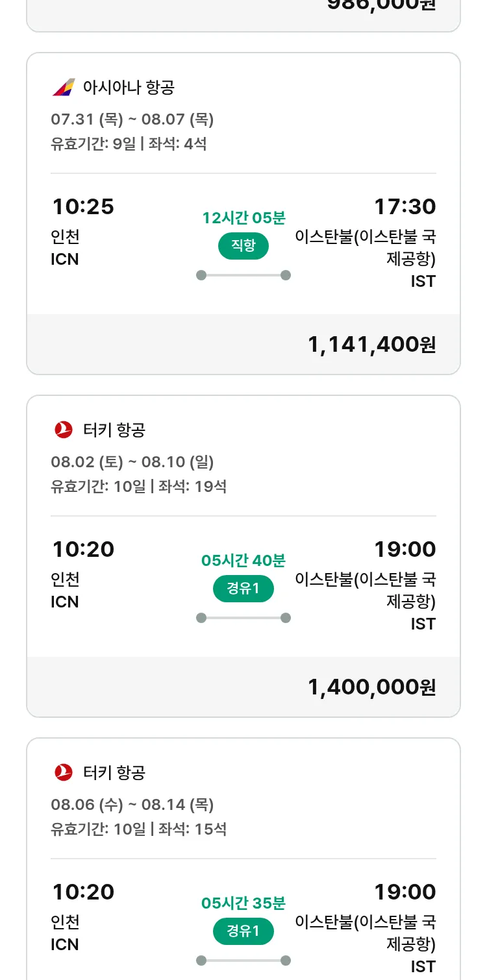
Task: Select the 1,141,400원 price
Action: (x=371, y=345)
